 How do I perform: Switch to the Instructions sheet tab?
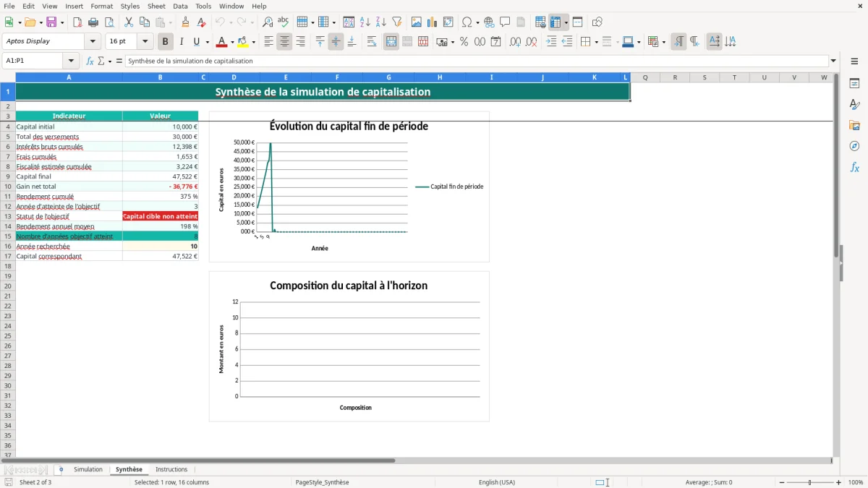point(171,470)
